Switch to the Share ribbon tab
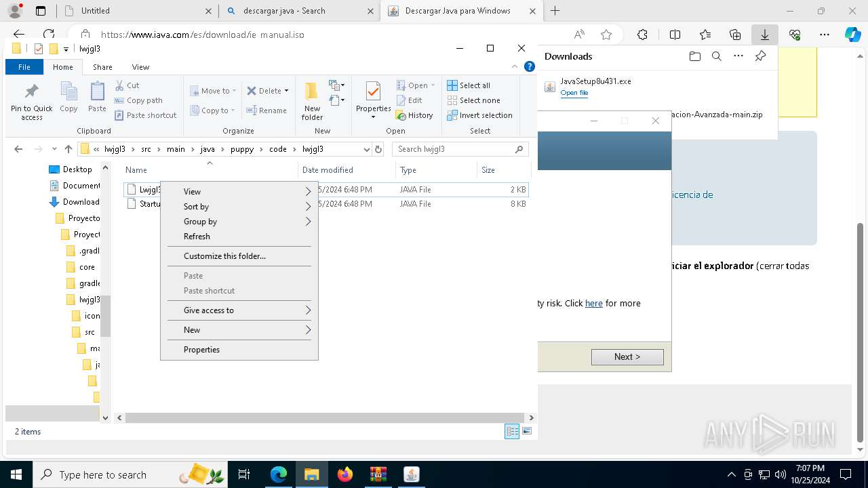Image resolution: width=868 pixels, height=488 pixels. point(102,67)
